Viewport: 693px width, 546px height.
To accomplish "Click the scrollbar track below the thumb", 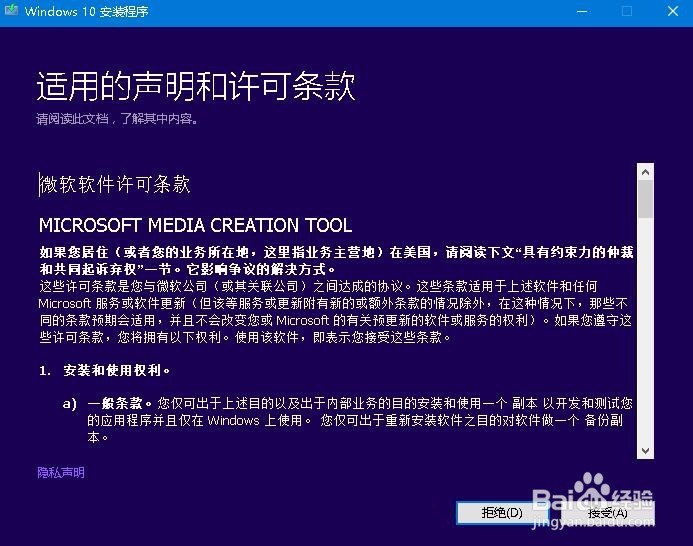I will click(x=645, y=330).
